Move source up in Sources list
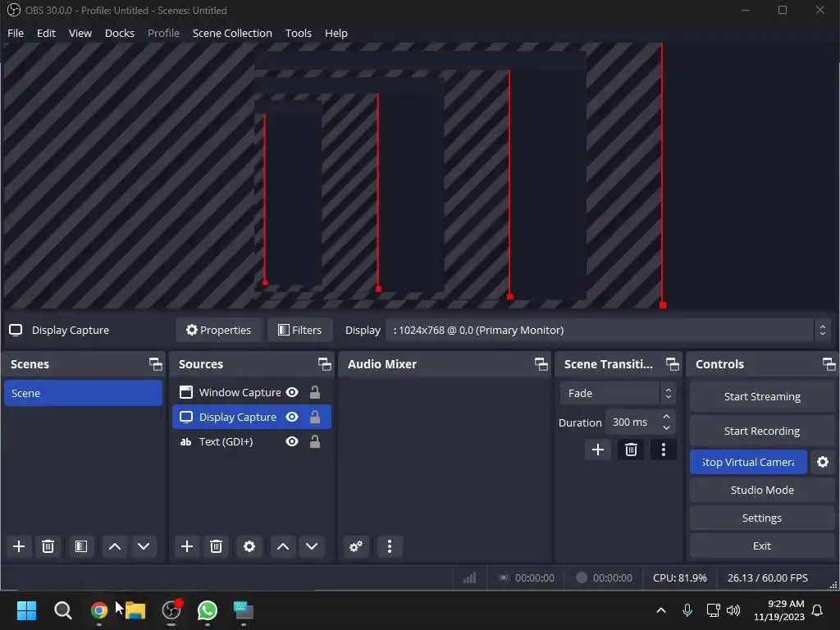This screenshot has height=630, width=840. [283, 546]
